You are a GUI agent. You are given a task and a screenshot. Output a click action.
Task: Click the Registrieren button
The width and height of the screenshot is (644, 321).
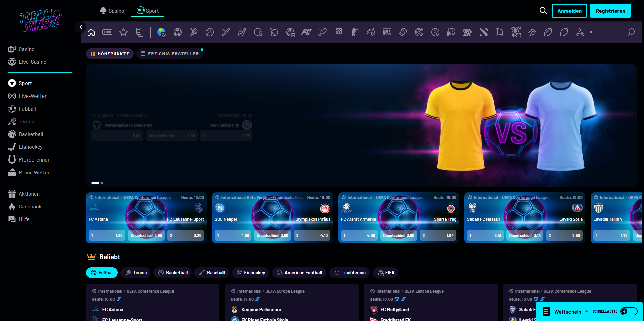610,11
